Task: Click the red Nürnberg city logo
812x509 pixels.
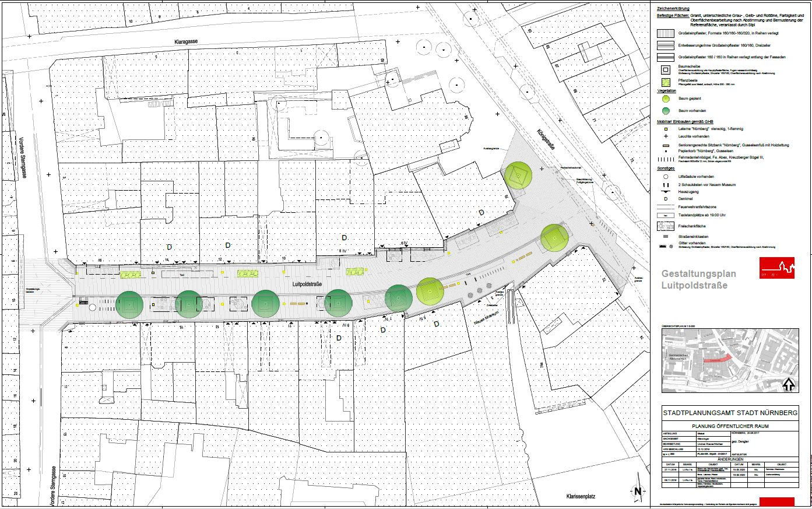Action: 776,266
